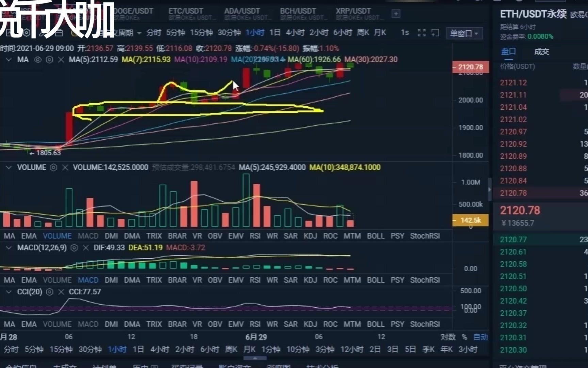Viewport: 588px width, 368px height.
Task: Click last price 2120.78 in order book
Action: pyautogui.click(x=520, y=211)
